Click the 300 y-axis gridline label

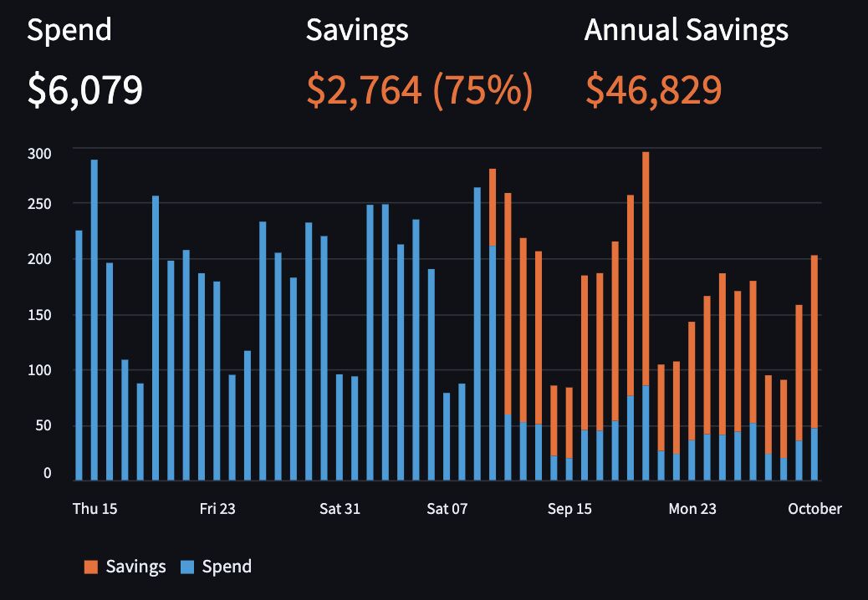(39, 154)
